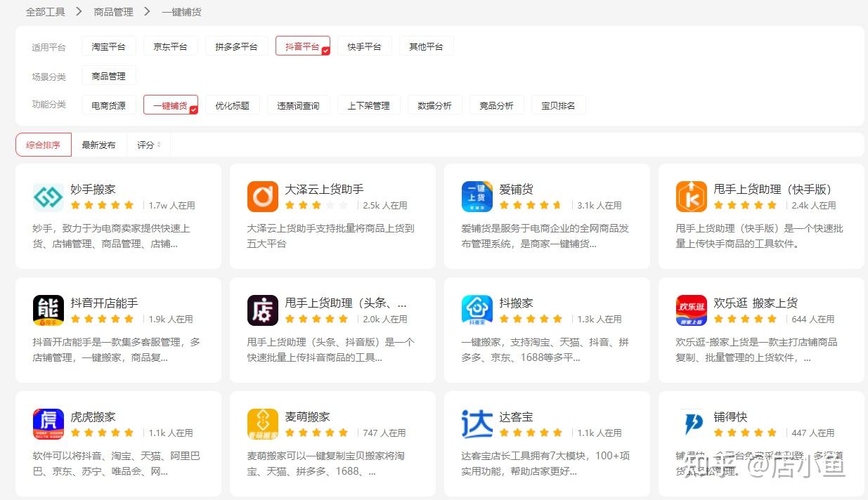Open the 妙手搬家 app icon
Image resolution: width=868 pixels, height=500 pixels.
pyautogui.click(x=48, y=197)
